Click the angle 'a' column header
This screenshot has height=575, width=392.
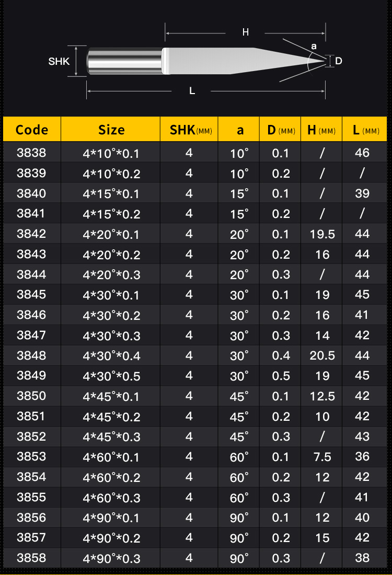click(x=239, y=130)
